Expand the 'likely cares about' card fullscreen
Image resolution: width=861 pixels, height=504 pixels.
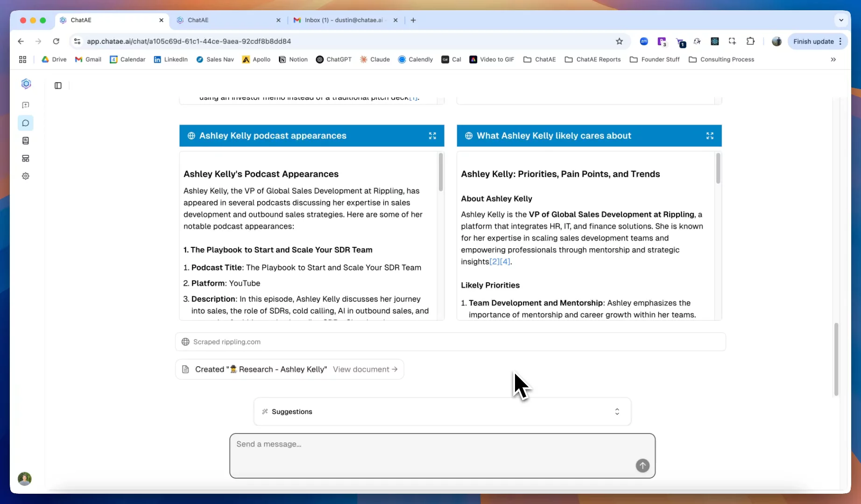709,136
